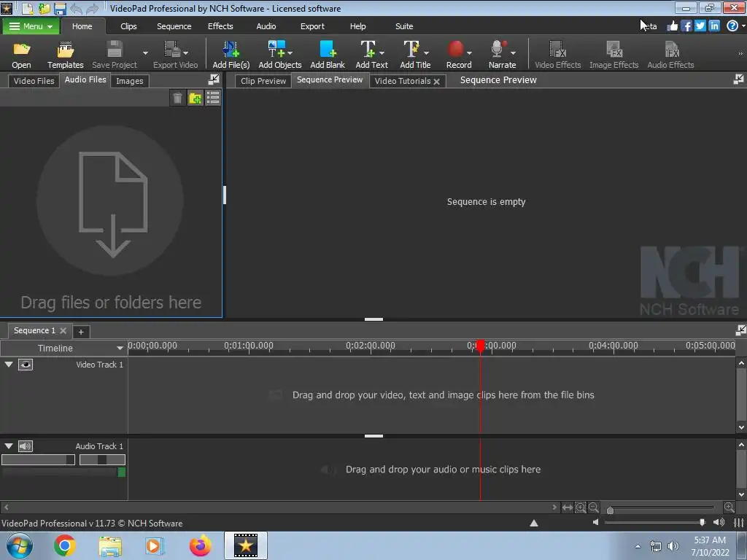The height and width of the screenshot is (560, 747).
Task: Click the timeline zoom slider handle
Action: [x=611, y=510]
